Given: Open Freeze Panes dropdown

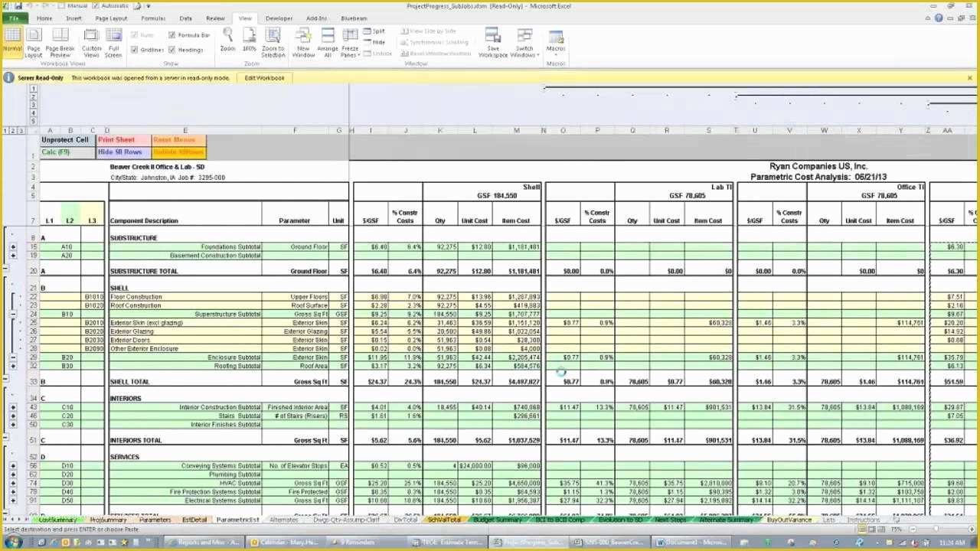Looking at the screenshot, I should point(350,41).
